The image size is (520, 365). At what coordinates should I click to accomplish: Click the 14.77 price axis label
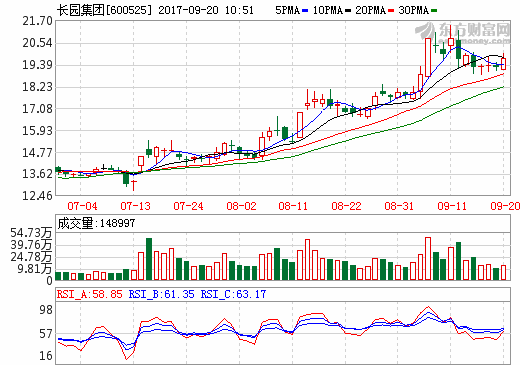click(x=37, y=153)
